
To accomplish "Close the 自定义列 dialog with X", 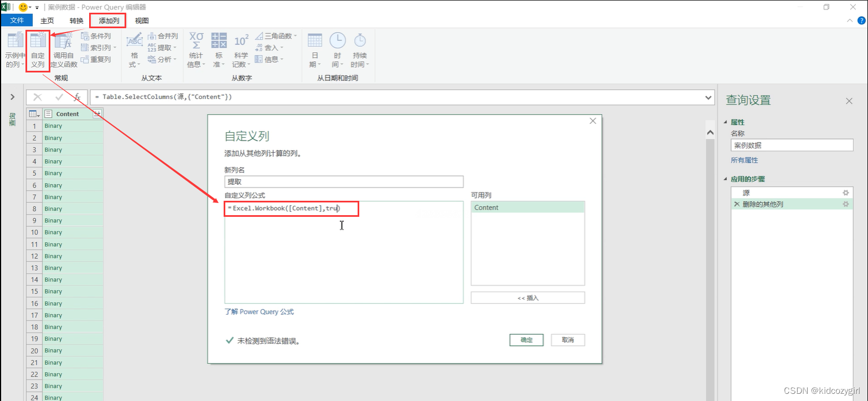I will click(592, 121).
